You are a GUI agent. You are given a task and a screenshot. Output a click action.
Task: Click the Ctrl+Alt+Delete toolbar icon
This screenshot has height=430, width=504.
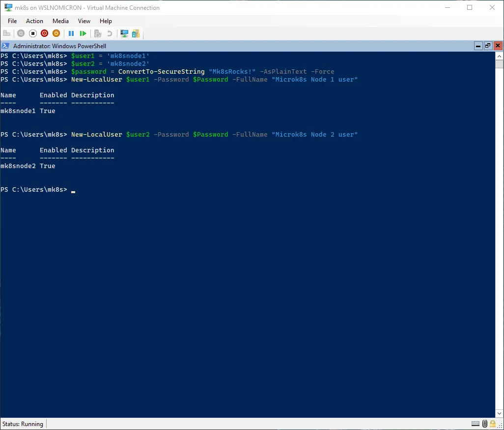click(x=7, y=33)
